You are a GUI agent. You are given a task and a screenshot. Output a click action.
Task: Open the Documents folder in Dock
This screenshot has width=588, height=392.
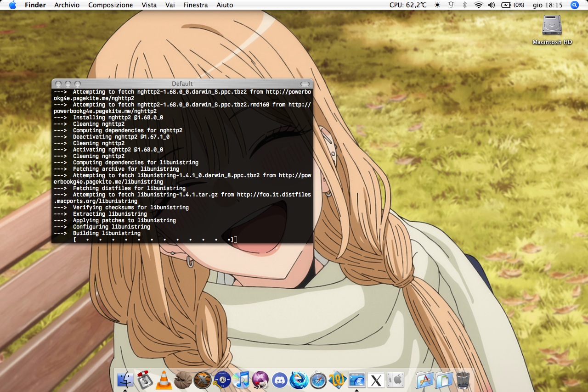444,380
